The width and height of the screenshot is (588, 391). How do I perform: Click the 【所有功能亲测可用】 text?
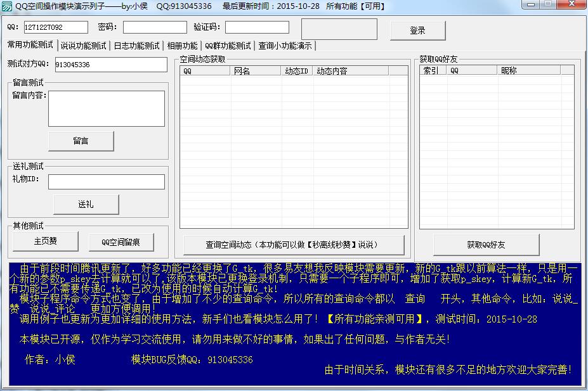pos(374,319)
